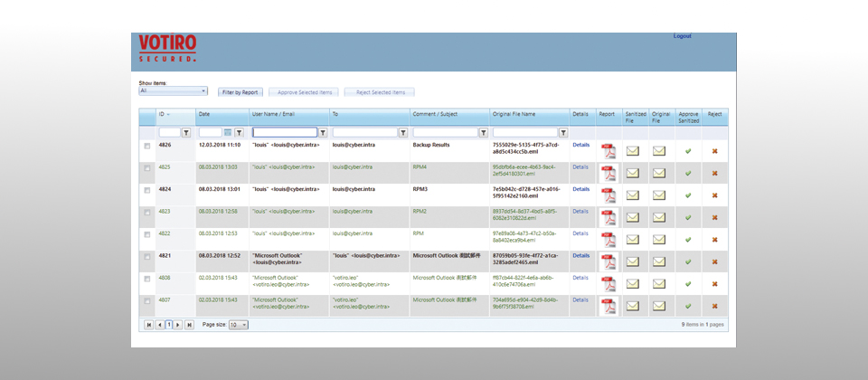Reject item 4808 with red X

coord(714,284)
